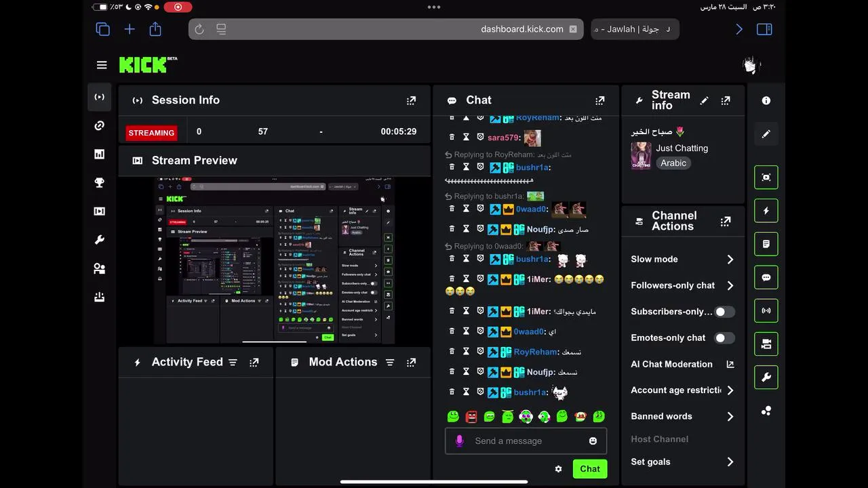Show browser tab overview in Safari
This screenshot has height=488, width=868.
(102, 29)
